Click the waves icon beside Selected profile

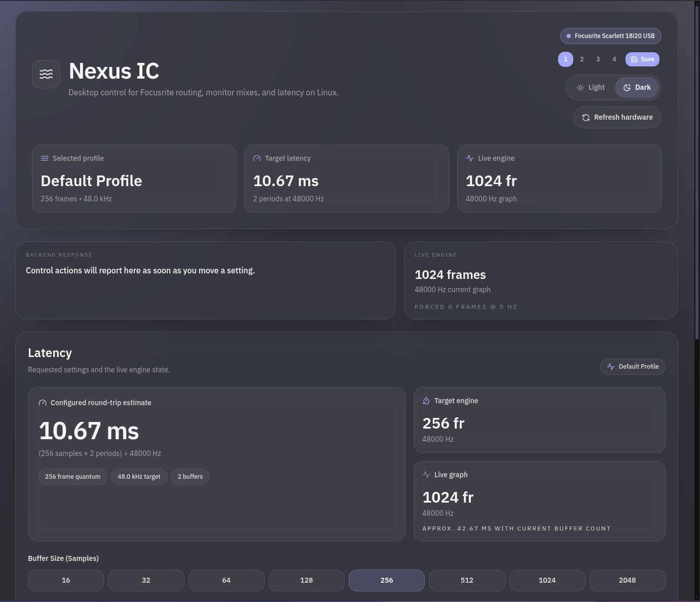pos(45,158)
